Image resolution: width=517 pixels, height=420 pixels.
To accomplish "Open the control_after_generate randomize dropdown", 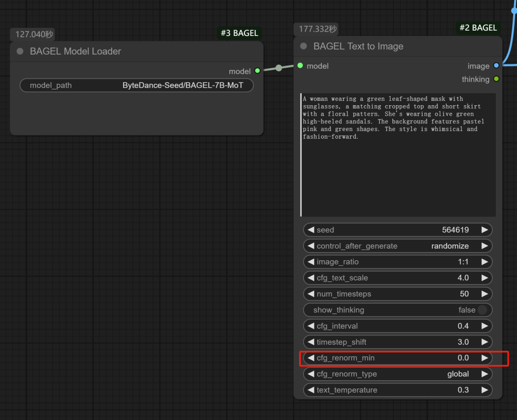I will (x=450, y=246).
